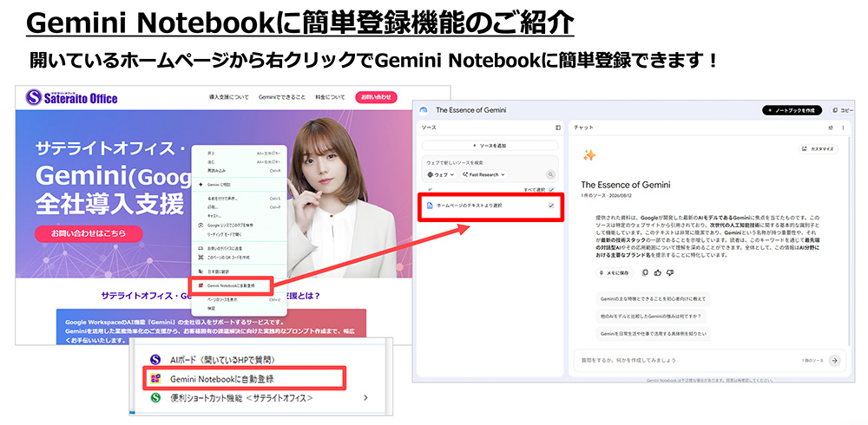Click the question input field in the chat panel
The width and height of the screenshot is (868, 425).
[x=687, y=360]
